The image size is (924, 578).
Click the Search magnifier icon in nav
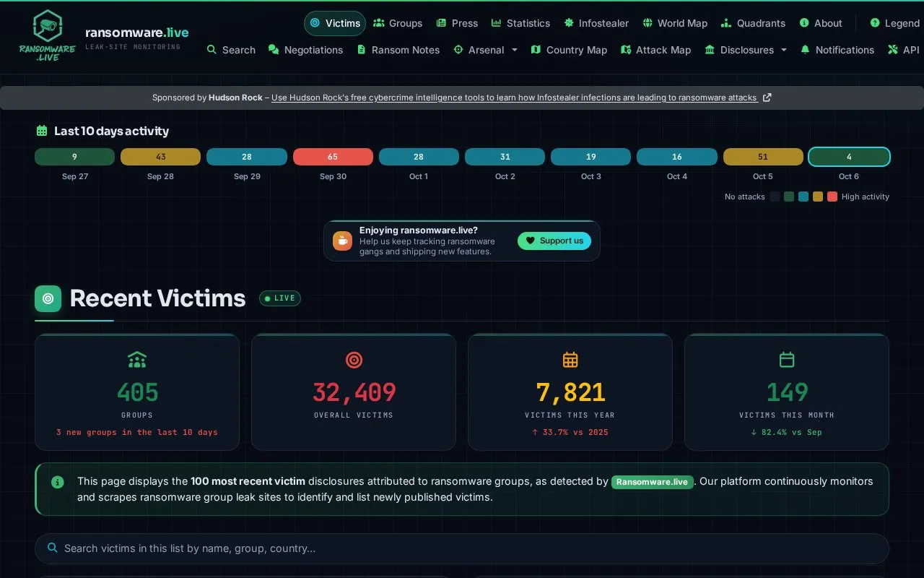tap(212, 50)
